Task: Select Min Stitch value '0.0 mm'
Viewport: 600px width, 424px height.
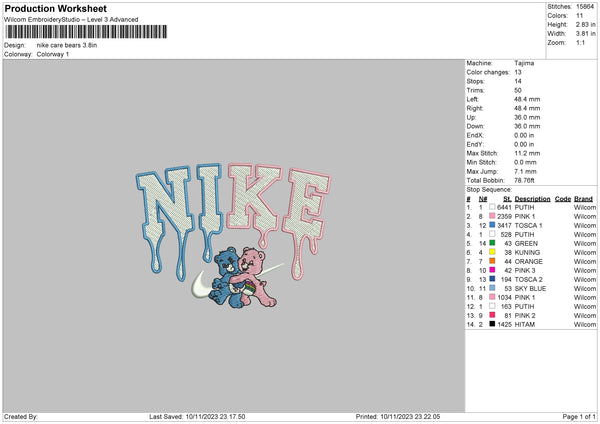Action: pos(525,162)
